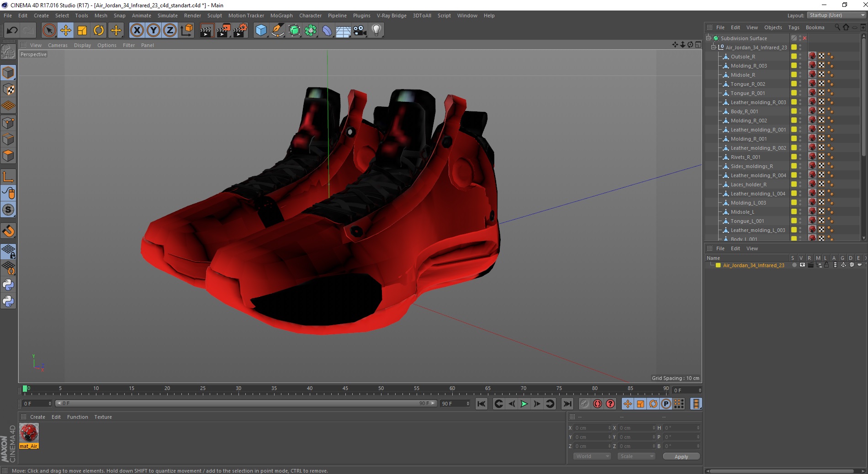Maximize the viewport with the toggle icon
This screenshot has width=868, height=474.
(x=698, y=45)
